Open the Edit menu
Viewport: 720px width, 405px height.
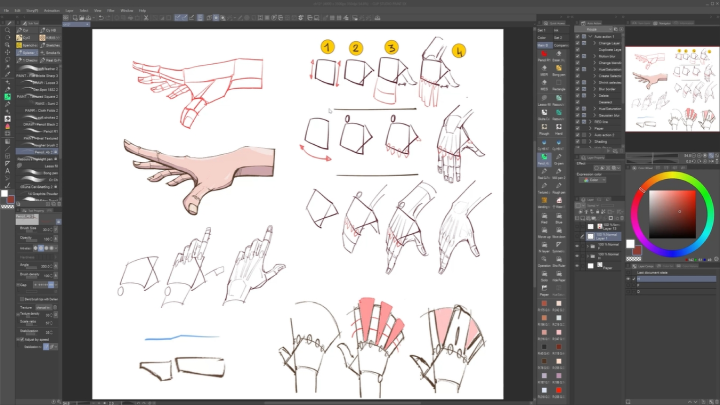pos(17,11)
